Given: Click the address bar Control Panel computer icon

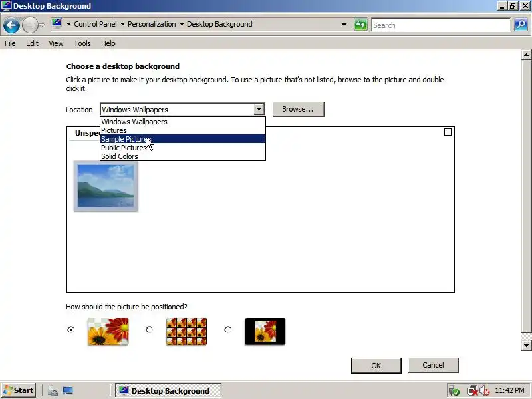Looking at the screenshot, I should [x=57, y=24].
